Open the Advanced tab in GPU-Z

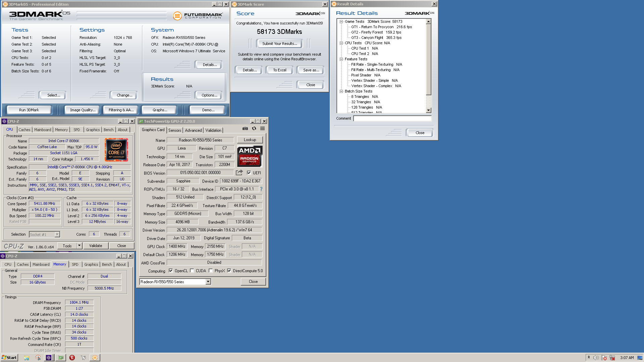pyautogui.click(x=193, y=130)
